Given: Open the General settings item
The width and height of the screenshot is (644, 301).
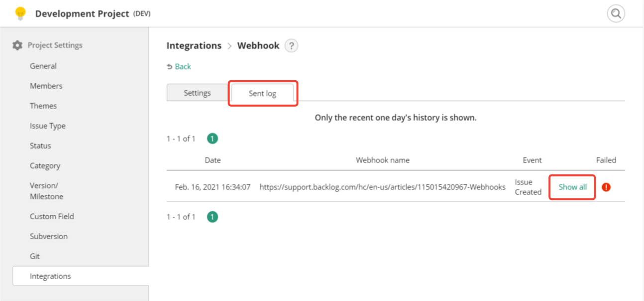Looking at the screenshot, I should pos(43,66).
